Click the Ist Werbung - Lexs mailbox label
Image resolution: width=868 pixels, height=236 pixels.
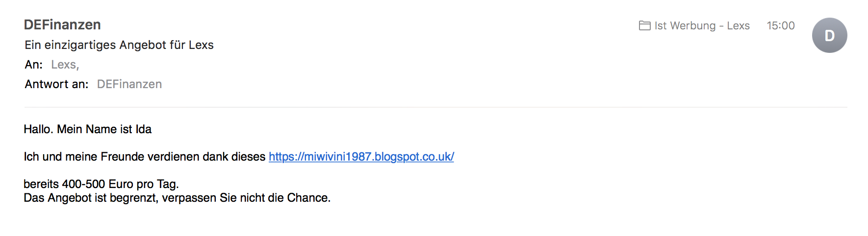[x=702, y=25]
